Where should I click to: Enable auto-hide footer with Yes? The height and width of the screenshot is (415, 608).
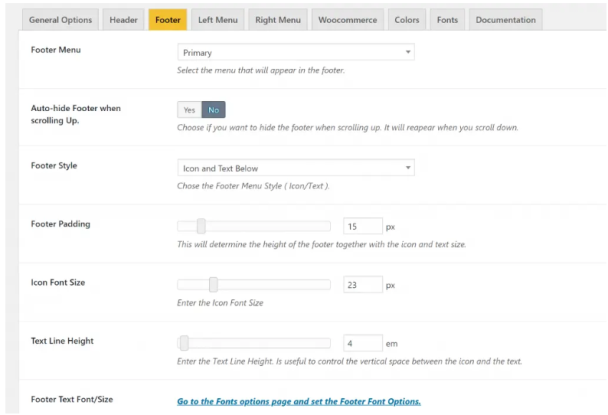pyautogui.click(x=189, y=110)
